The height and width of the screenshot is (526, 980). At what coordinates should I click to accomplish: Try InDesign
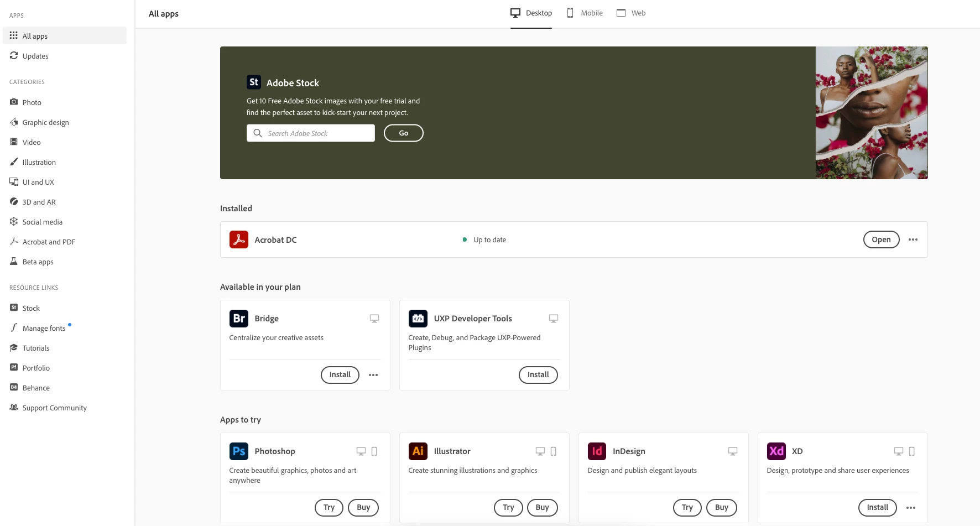687,508
